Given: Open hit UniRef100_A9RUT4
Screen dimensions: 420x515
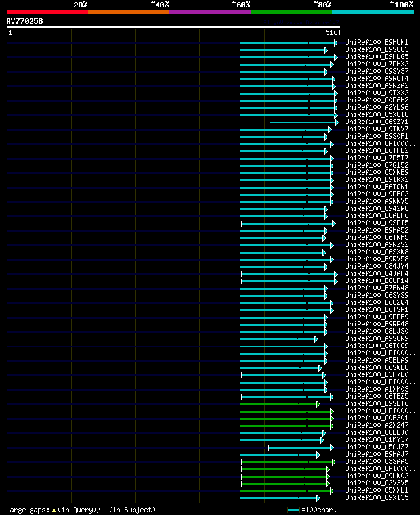Looking at the screenshot, I should click(377, 79).
